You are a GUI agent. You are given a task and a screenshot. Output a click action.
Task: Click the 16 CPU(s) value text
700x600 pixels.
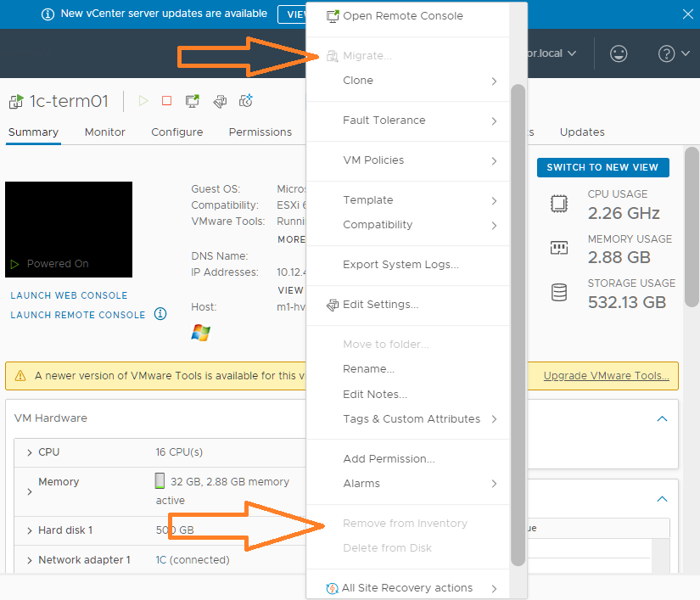[179, 452]
